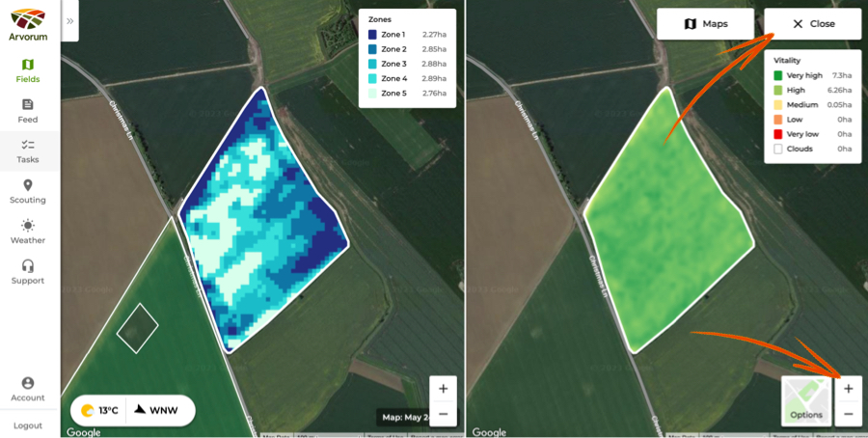868x438 pixels.
Task: Open the map Options thumbnail
Action: (x=805, y=400)
